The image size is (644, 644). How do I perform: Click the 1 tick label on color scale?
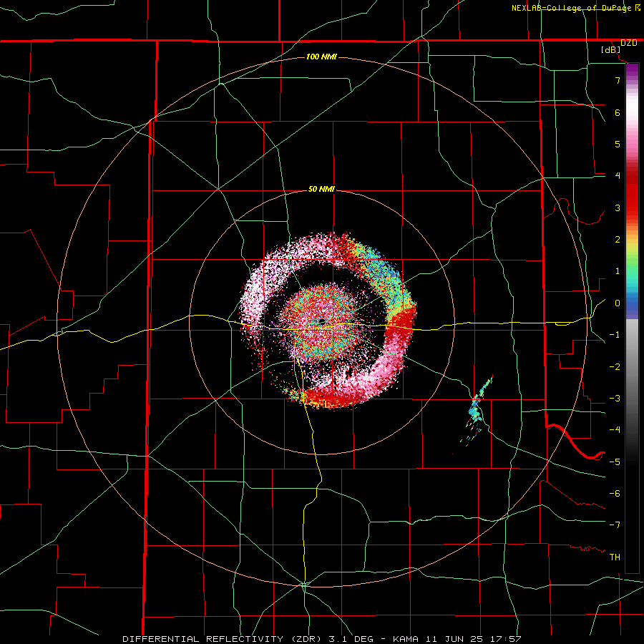point(618,271)
